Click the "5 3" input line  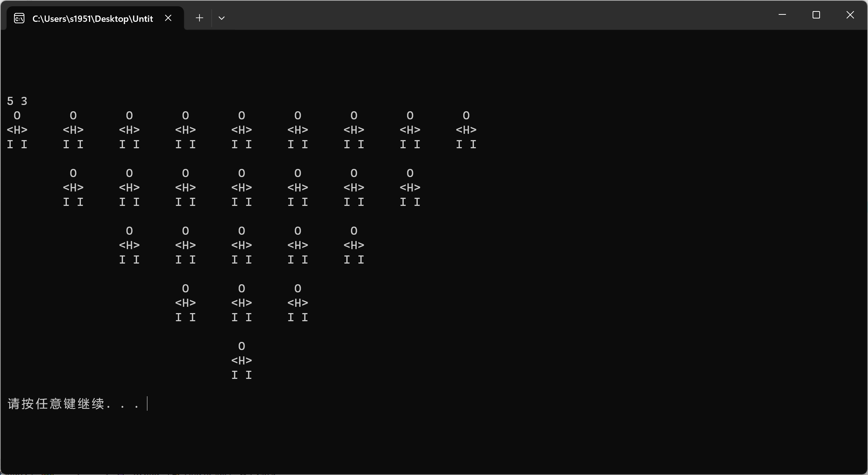click(17, 101)
